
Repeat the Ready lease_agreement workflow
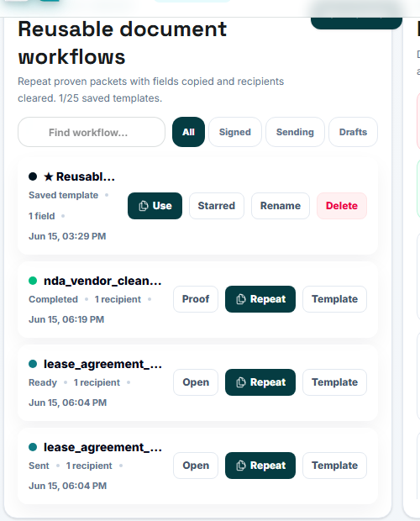[x=260, y=382]
